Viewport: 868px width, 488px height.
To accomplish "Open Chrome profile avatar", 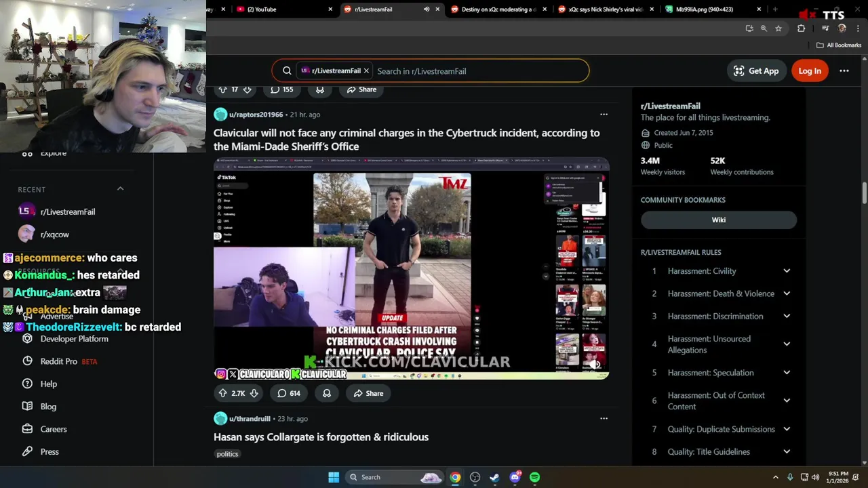I will (842, 28).
